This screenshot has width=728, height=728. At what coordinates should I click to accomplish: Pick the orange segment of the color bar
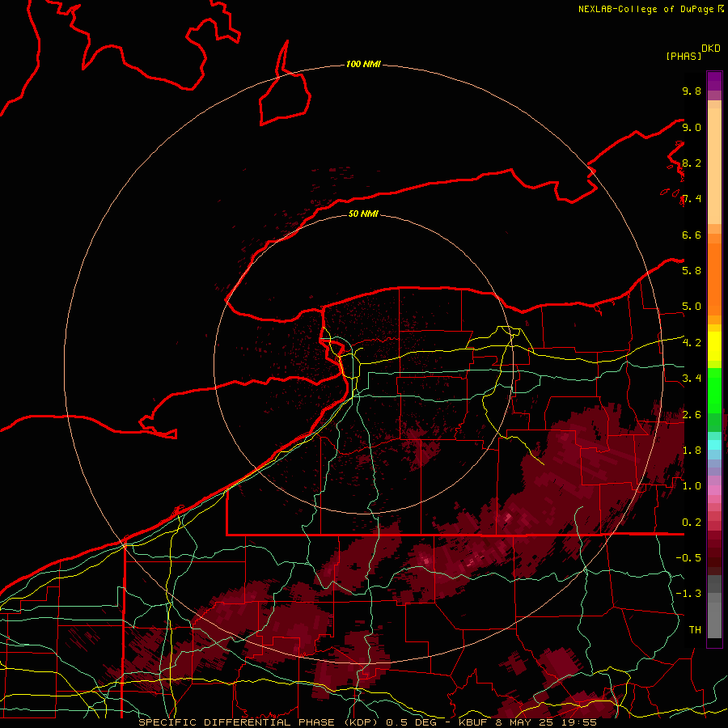[x=714, y=280]
